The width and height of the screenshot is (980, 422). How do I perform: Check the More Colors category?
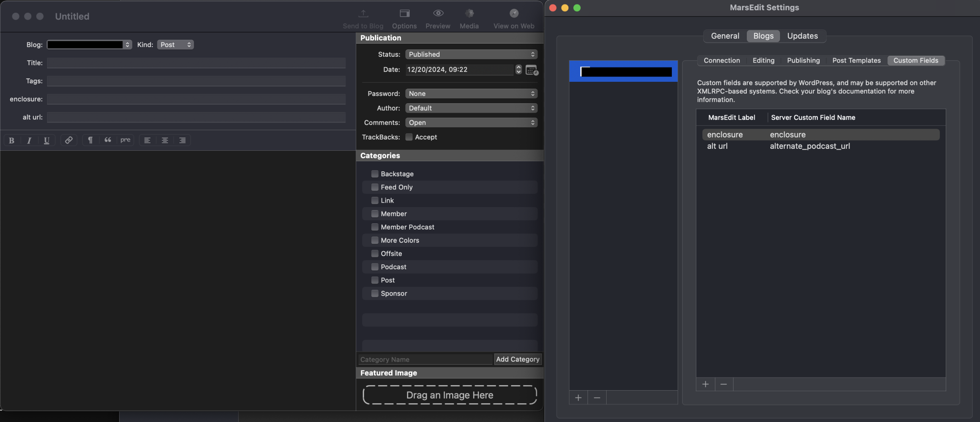375,240
